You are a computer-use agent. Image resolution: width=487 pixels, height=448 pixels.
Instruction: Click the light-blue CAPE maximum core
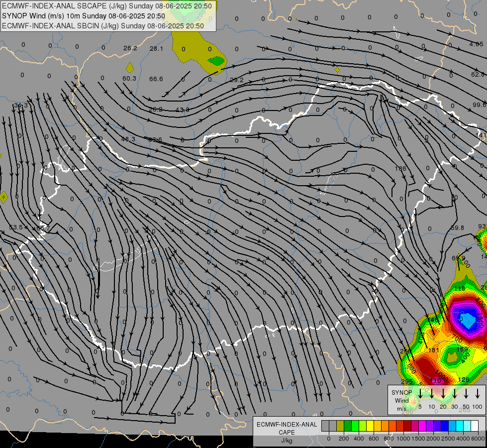coord(468,321)
